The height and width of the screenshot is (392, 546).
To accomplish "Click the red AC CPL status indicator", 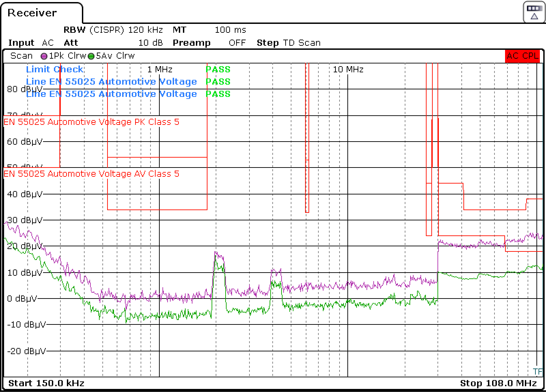I will [x=523, y=56].
